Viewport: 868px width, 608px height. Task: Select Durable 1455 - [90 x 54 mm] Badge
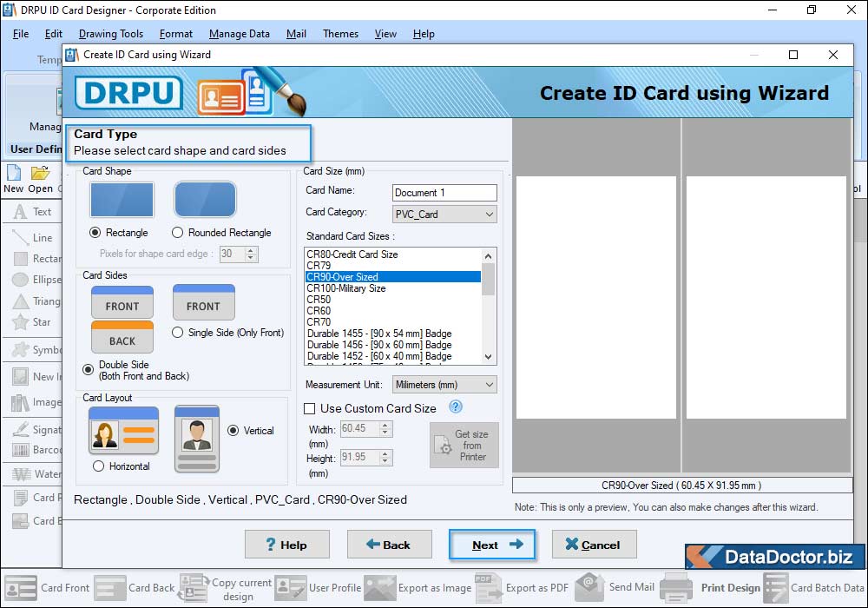point(393,334)
